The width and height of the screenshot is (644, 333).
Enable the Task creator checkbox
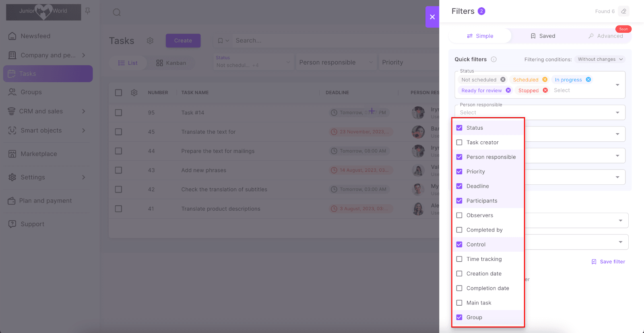pos(459,143)
